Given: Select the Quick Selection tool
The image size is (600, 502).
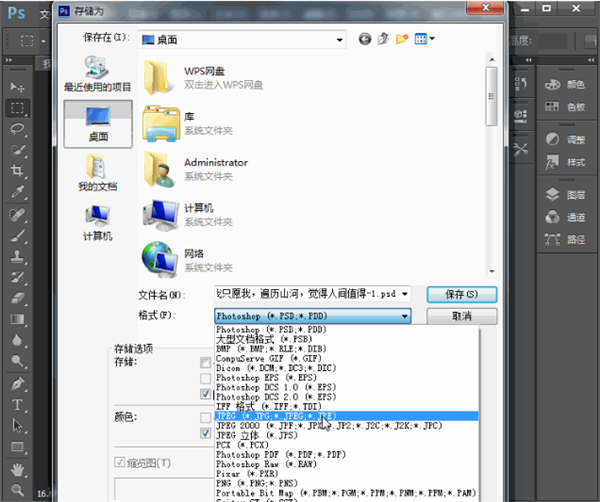Looking at the screenshot, I should point(17,150).
